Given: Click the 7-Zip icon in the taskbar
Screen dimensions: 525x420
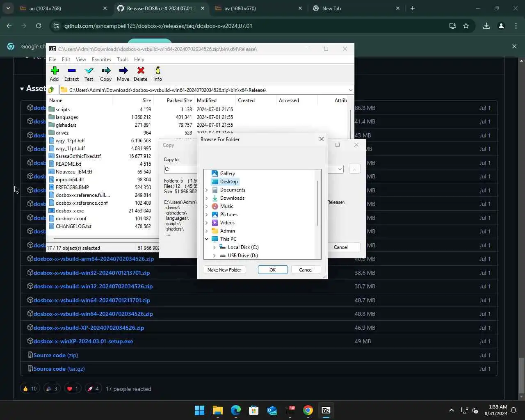Looking at the screenshot, I should [x=326, y=410].
